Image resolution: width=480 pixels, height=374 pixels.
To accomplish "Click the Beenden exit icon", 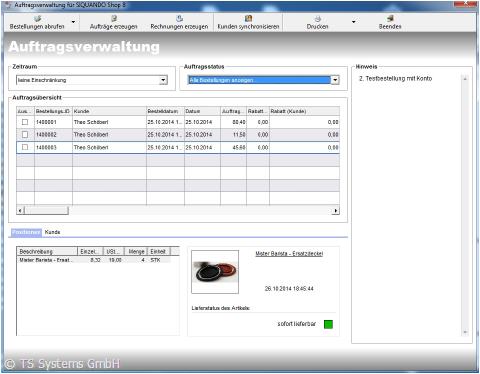I will click(x=390, y=18).
